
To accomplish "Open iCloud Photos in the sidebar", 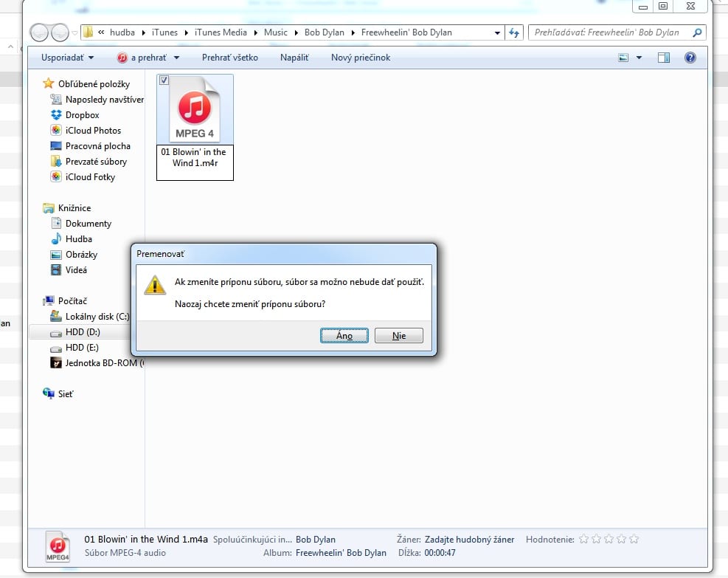I will tap(93, 131).
